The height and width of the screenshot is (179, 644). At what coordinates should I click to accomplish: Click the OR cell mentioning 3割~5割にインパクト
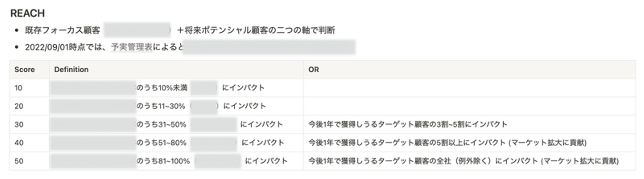point(407,125)
